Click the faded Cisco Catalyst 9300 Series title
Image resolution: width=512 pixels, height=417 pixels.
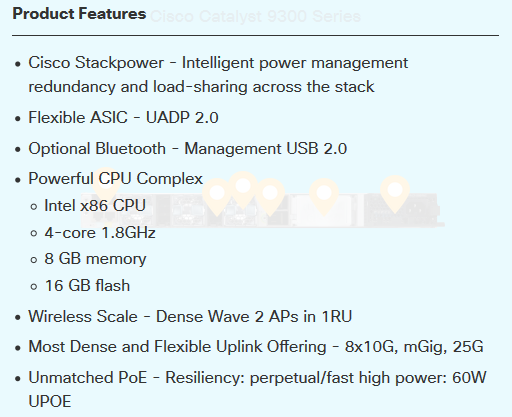pyautogui.click(x=255, y=16)
